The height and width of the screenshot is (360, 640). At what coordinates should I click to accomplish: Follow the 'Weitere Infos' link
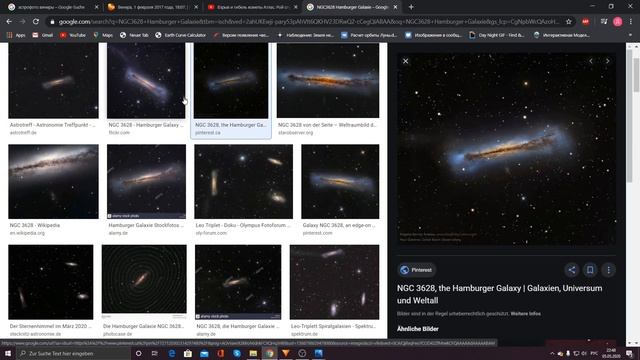click(526, 314)
